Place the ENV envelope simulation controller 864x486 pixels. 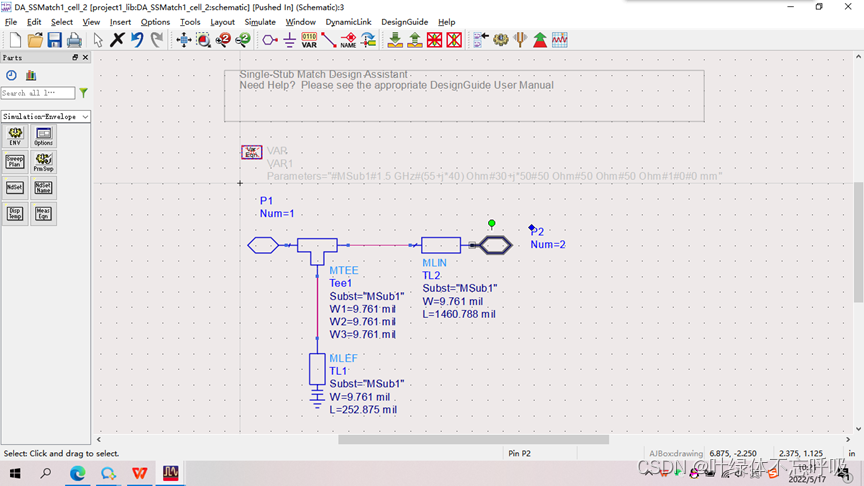15,136
